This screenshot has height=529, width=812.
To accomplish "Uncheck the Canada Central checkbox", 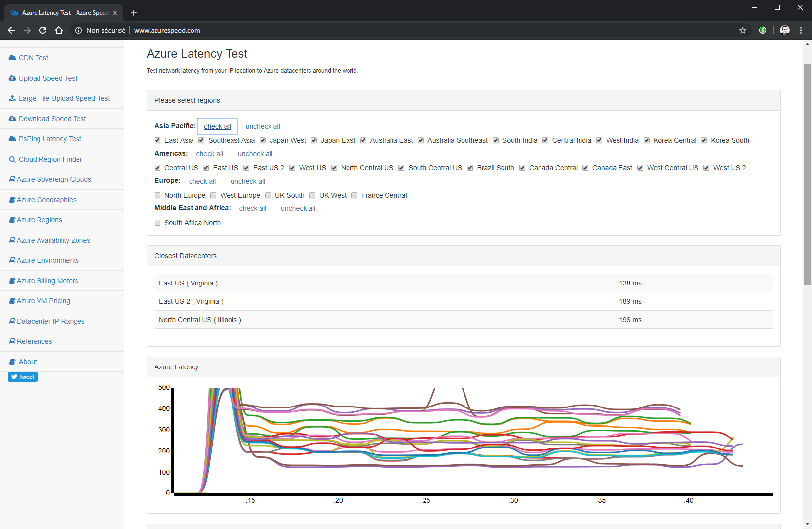I will pos(522,168).
